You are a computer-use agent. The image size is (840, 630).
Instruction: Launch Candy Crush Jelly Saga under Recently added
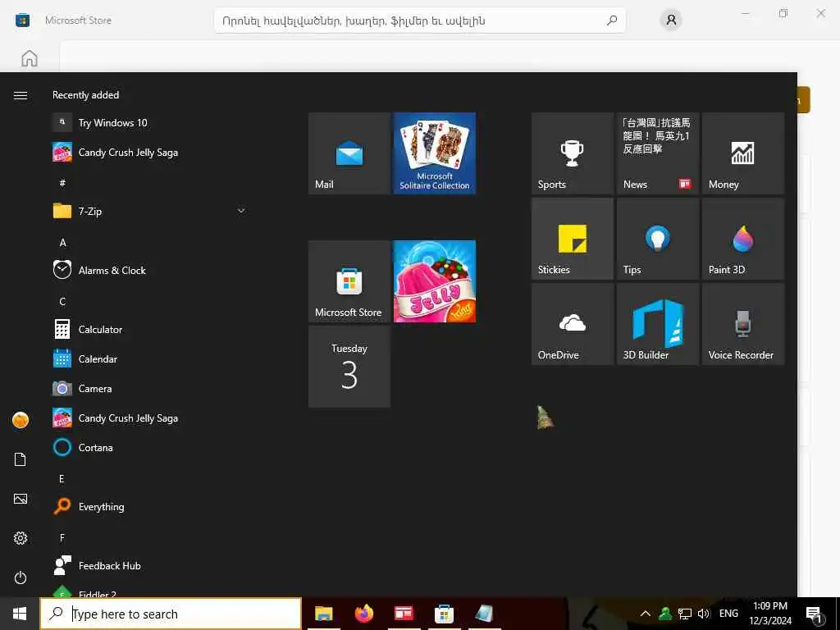coord(150,152)
